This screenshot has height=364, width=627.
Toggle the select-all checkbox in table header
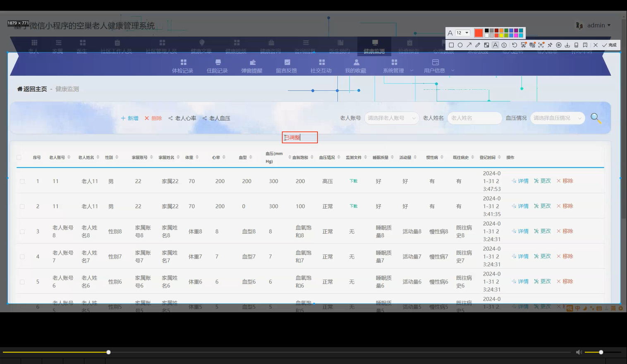pos(19,157)
